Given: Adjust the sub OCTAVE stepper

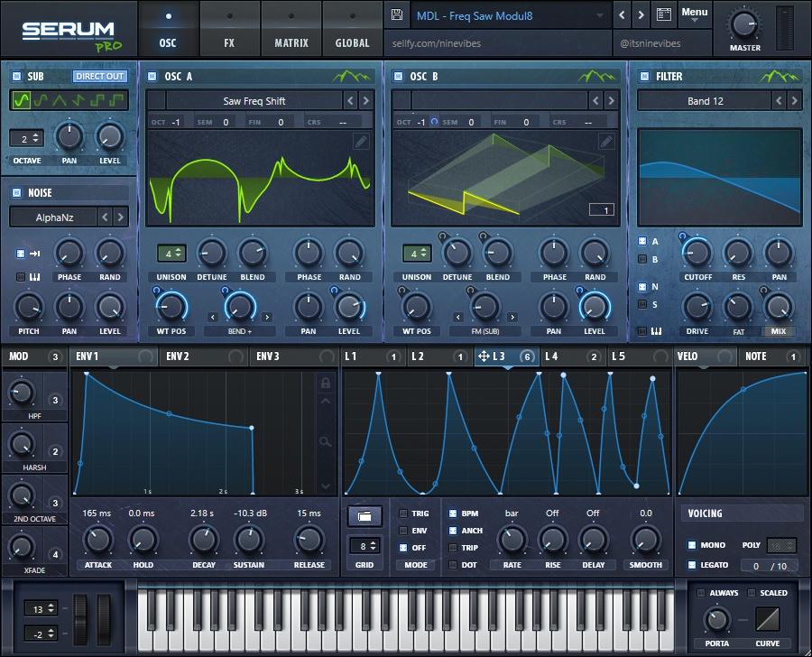Looking at the screenshot, I should (27, 139).
